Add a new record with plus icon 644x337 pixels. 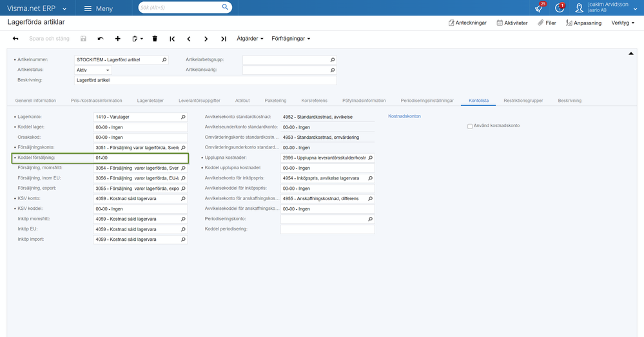pyautogui.click(x=117, y=39)
